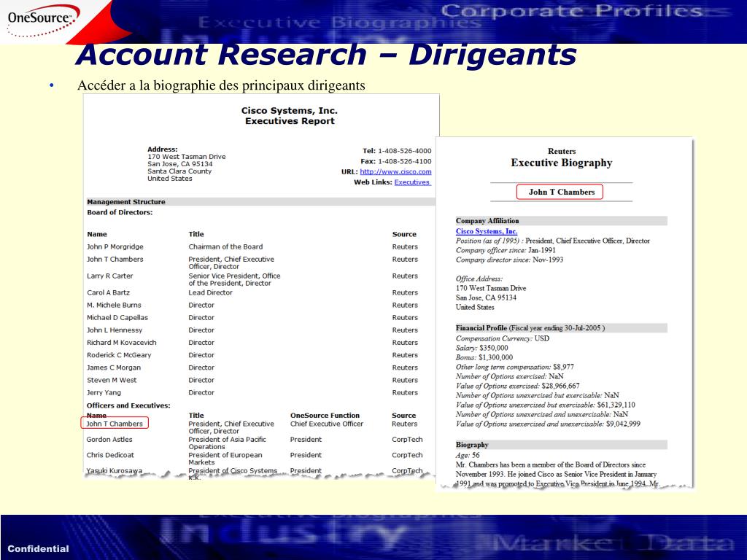Click the Compensation Currency: USD line
Viewport: 747px width, 560px height.
pyautogui.click(x=502, y=338)
